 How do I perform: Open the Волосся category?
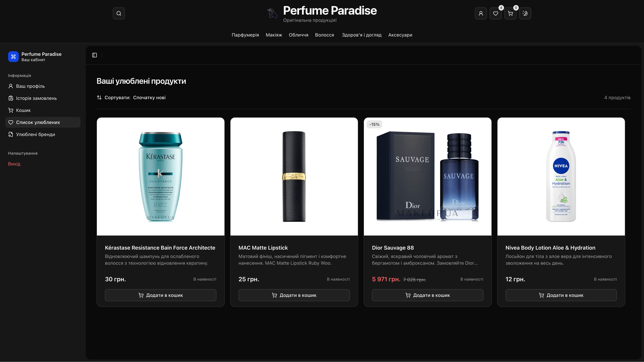[325, 35]
